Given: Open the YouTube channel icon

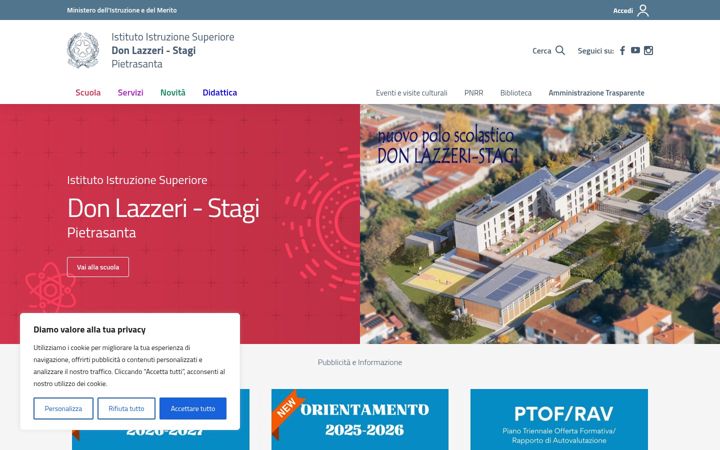Looking at the screenshot, I should (x=635, y=51).
